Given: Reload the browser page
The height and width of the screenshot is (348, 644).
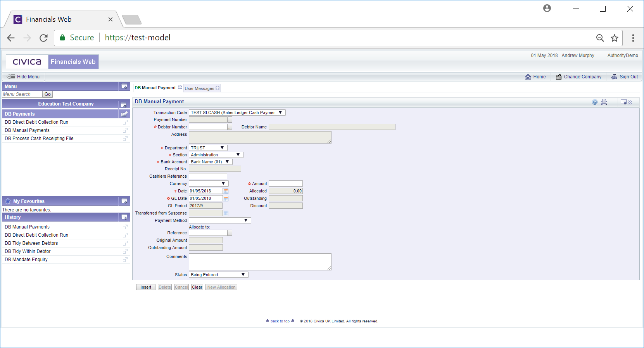Looking at the screenshot, I should tap(43, 38).
